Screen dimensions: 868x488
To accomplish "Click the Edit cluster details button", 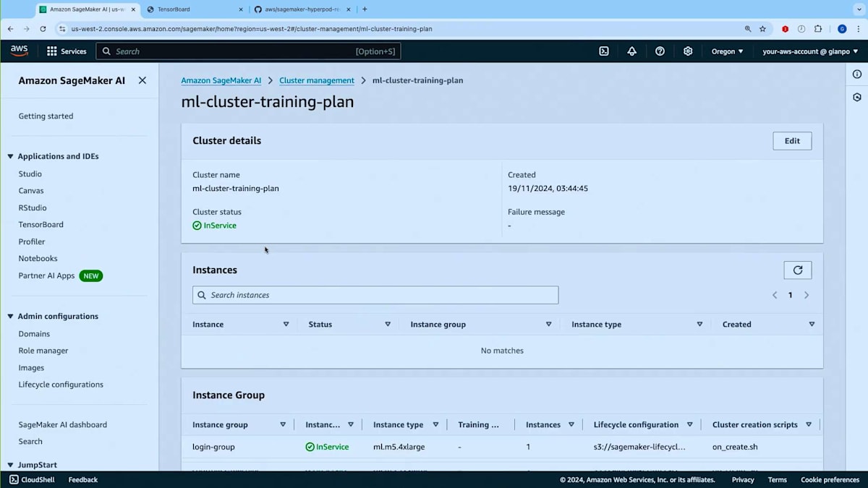I will [x=792, y=141].
